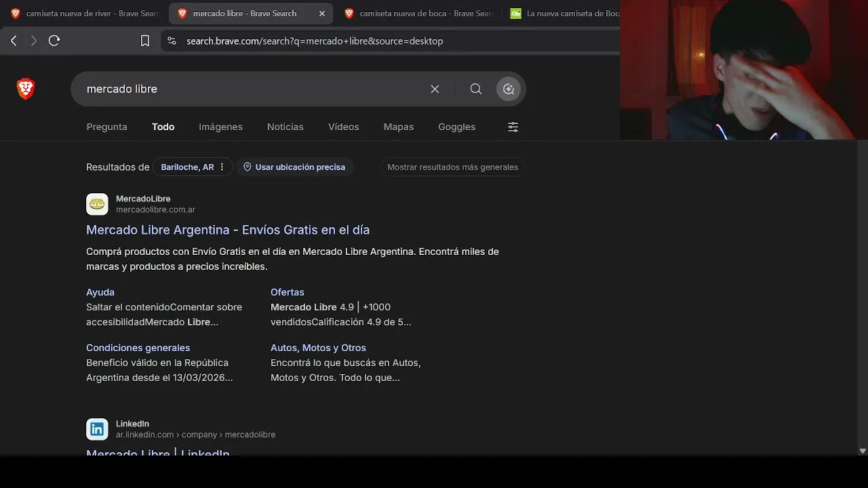Click the page scrollbar down arrow
This screenshot has height=488, width=868.
863,451
